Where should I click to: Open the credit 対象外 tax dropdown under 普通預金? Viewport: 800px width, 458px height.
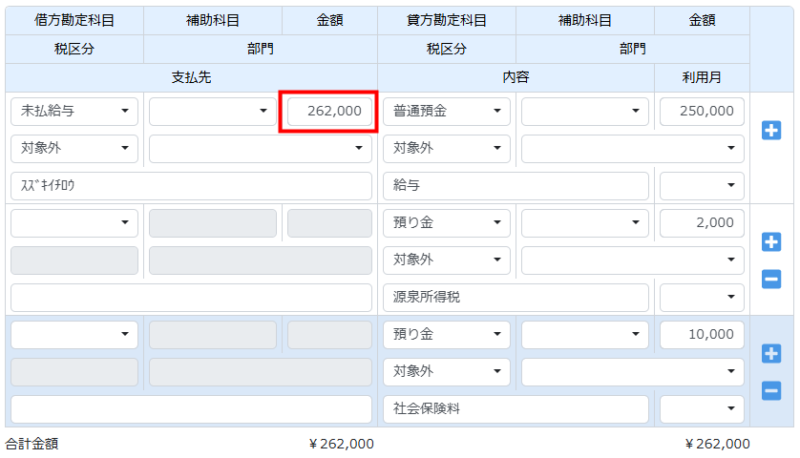click(446, 148)
